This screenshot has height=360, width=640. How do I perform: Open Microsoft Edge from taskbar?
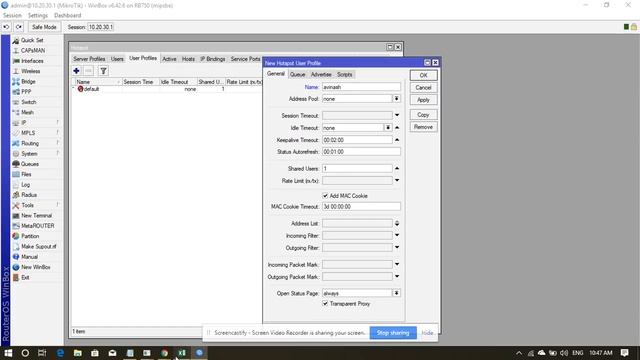pyautogui.click(x=60, y=353)
